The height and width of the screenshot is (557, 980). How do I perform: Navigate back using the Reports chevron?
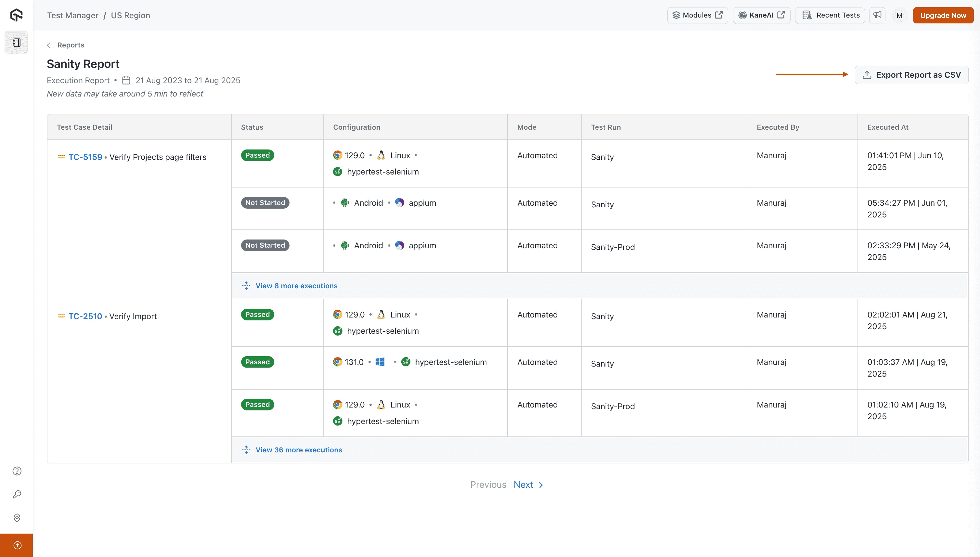click(x=49, y=45)
